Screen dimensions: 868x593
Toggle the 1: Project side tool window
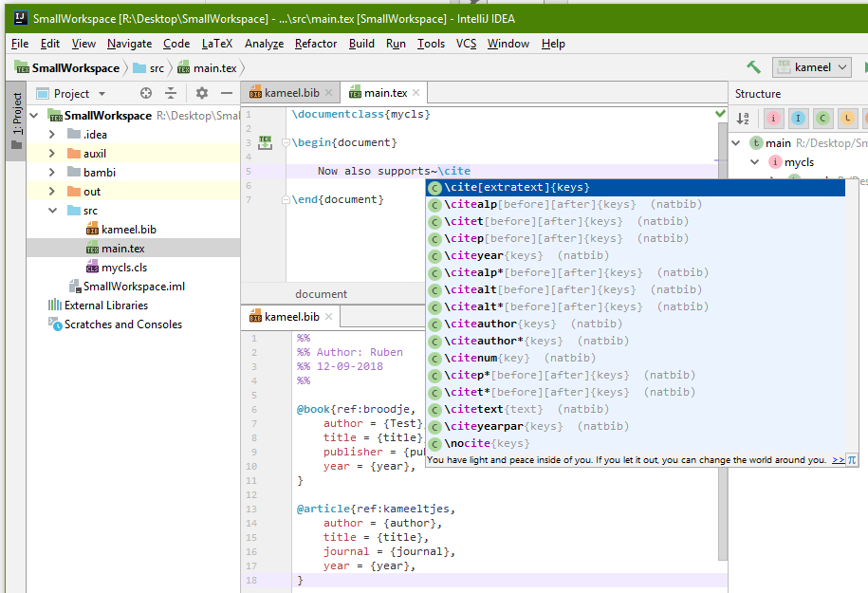(x=17, y=121)
